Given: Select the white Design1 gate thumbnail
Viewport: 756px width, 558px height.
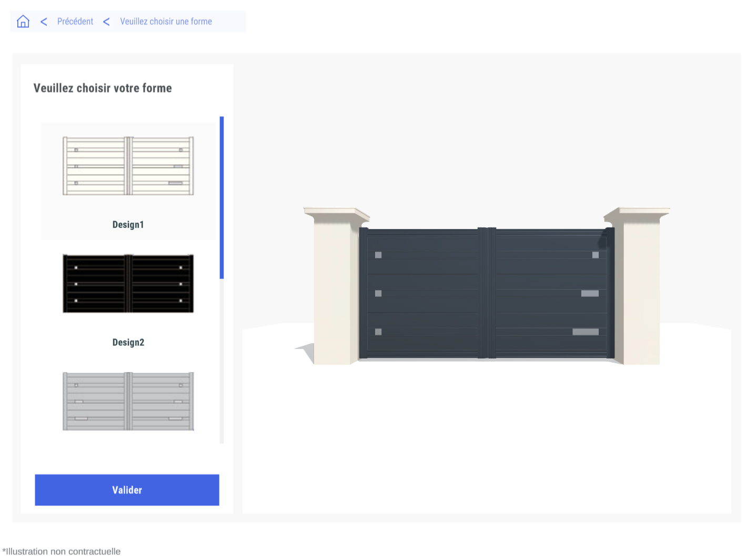Looking at the screenshot, I should tap(128, 166).
